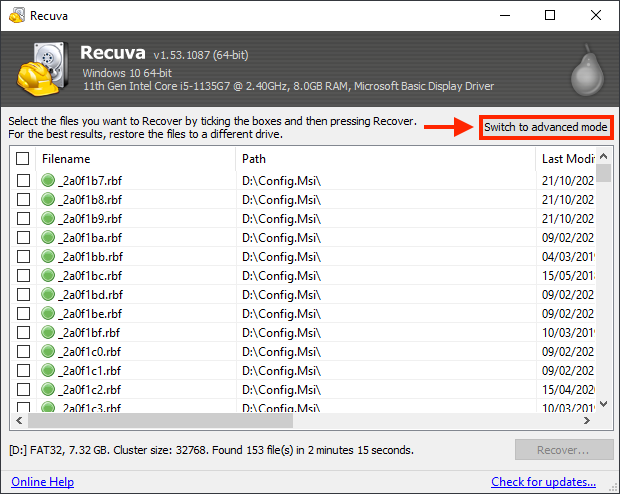Tick the checkbox for _2a0f1ba.rbf
Viewport: 620px width, 494px height.
(x=23, y=238)
